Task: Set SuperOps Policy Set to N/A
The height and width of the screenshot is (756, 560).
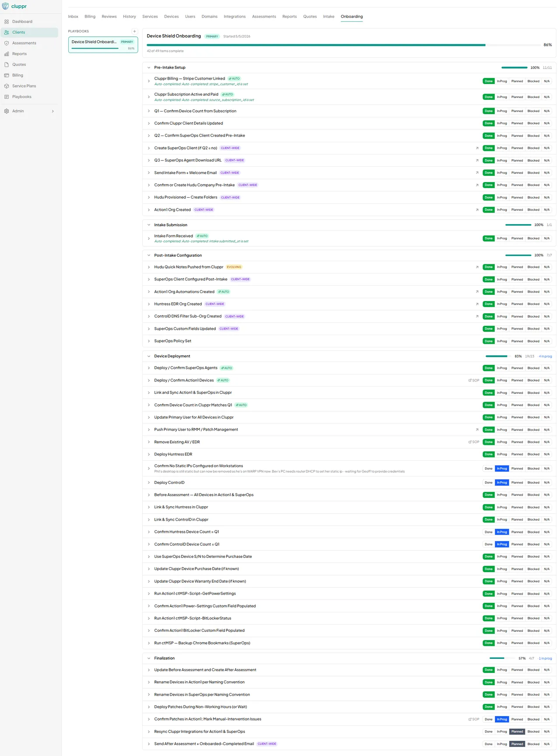Action: click(546, 341)
